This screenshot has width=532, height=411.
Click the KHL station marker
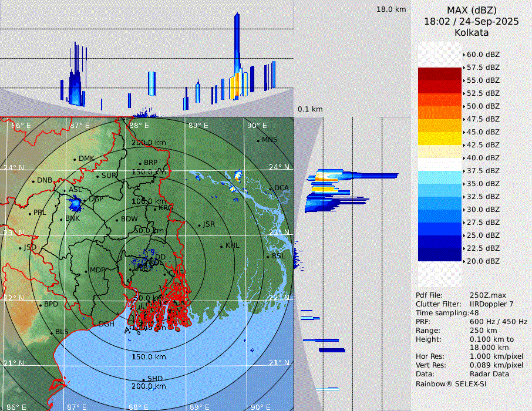[x=221, y=246]
